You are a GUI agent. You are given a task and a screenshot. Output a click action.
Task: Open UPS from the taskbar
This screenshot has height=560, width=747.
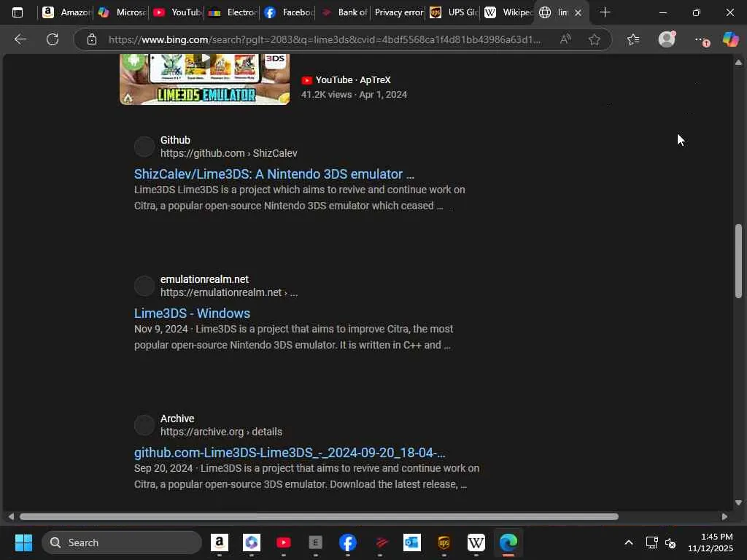444,542
